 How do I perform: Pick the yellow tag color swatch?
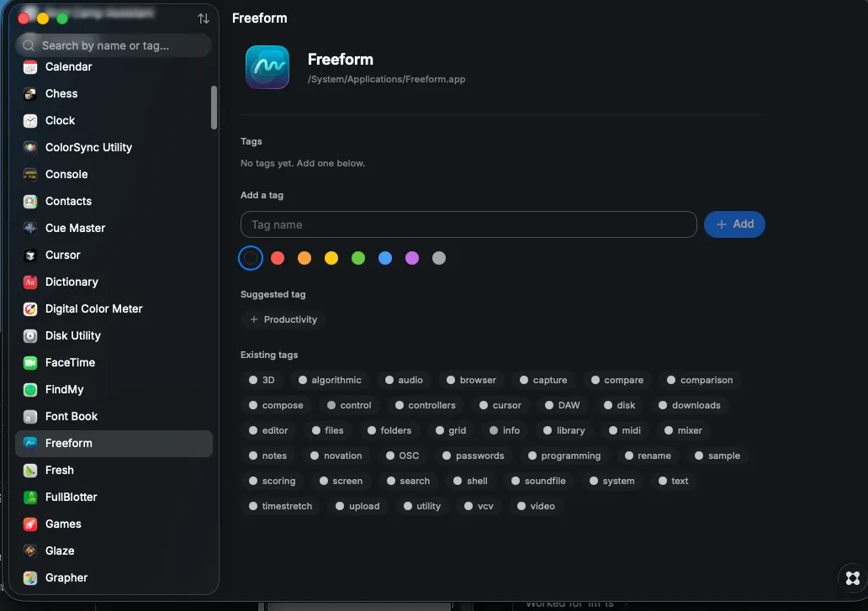point(331,258)
